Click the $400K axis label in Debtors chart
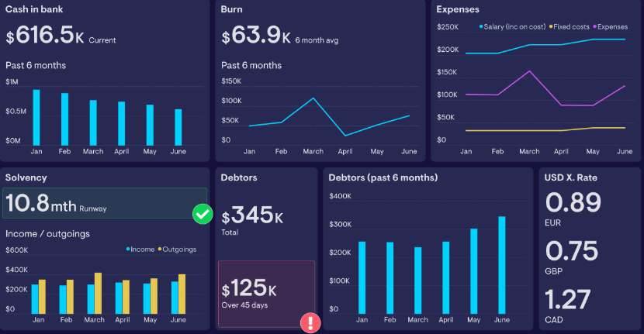The width and height of the screenshot is (644, 334). coord(340,196)
